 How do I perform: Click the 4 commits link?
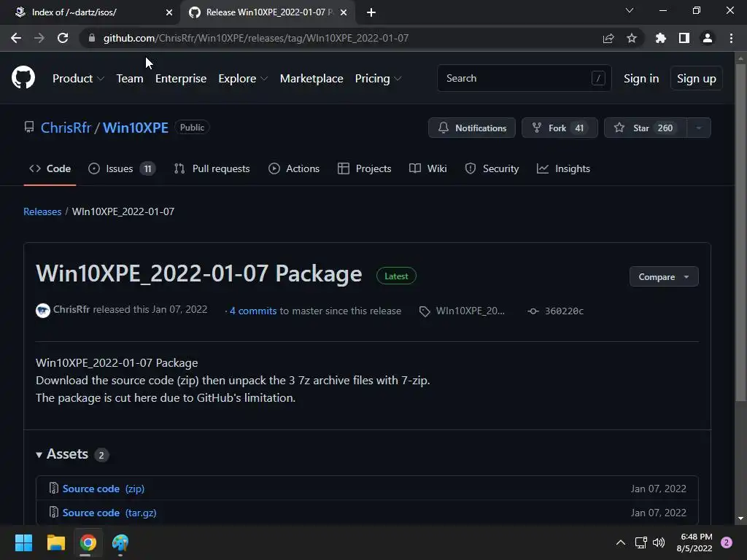(253, 311)
